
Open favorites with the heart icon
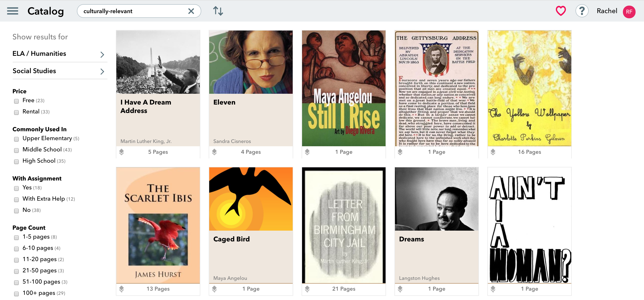561,11
